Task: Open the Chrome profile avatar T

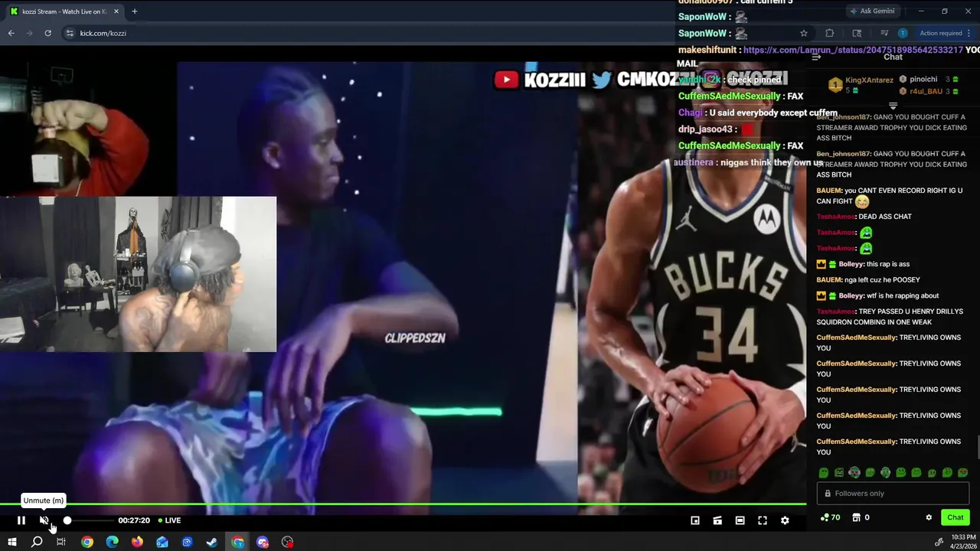Action: pyautogui.click(x=902, y=33)
